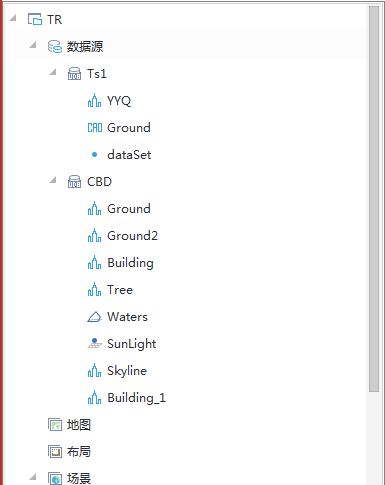Click the vertical scrollbar thumb
Viewport: 385px width, 485px height.
tap(374, 199)
